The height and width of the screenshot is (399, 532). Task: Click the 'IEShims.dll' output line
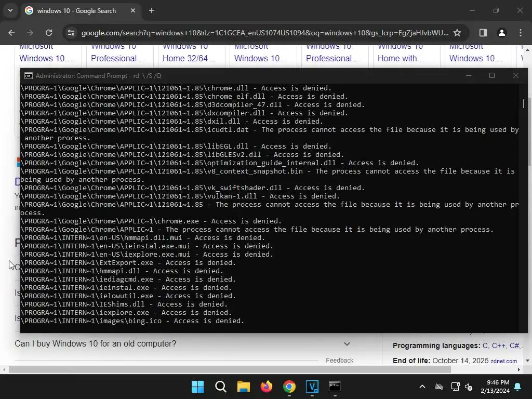click(124, 304)
